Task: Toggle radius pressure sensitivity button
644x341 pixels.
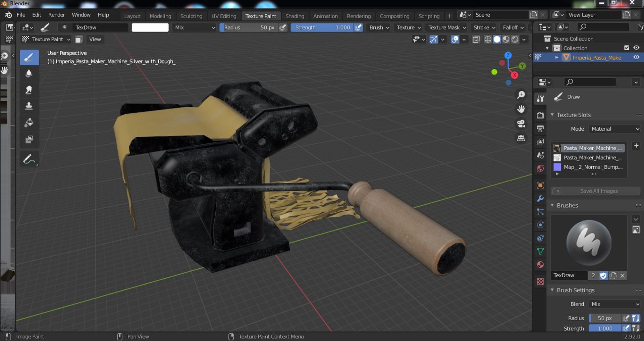Action: (283, 27)
